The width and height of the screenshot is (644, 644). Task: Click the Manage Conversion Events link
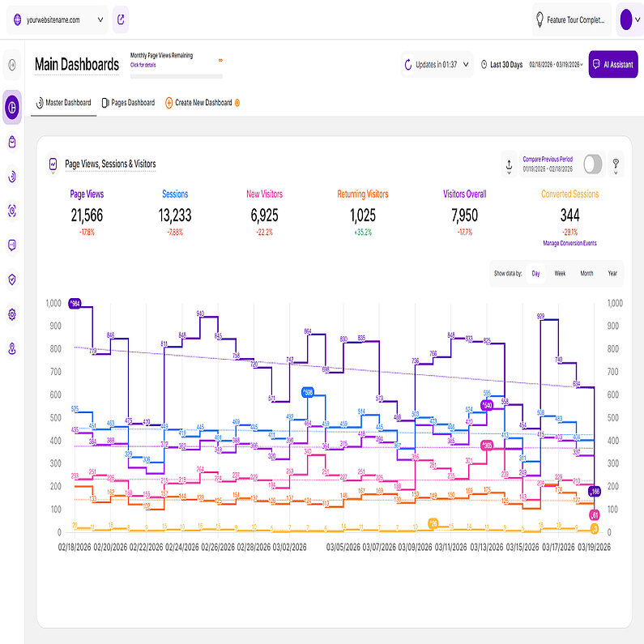pos(569,243)
